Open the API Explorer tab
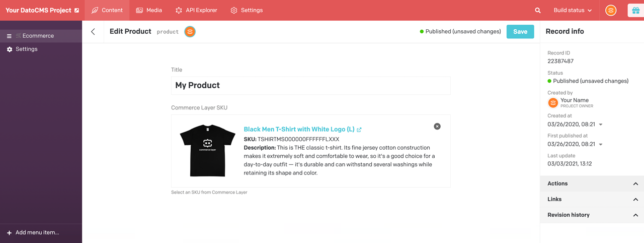644x243 pixels. [196, 11]
